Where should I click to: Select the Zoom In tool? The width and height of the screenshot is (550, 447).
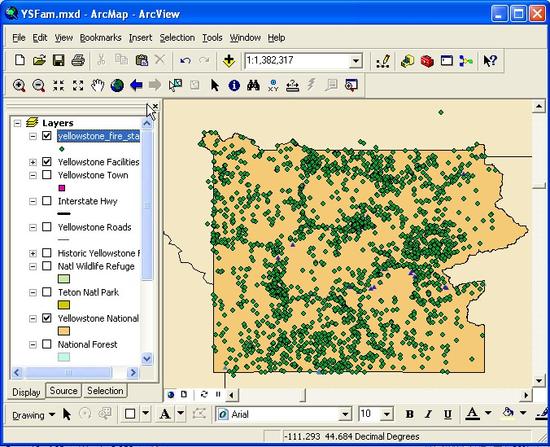[x=19, y=85]
